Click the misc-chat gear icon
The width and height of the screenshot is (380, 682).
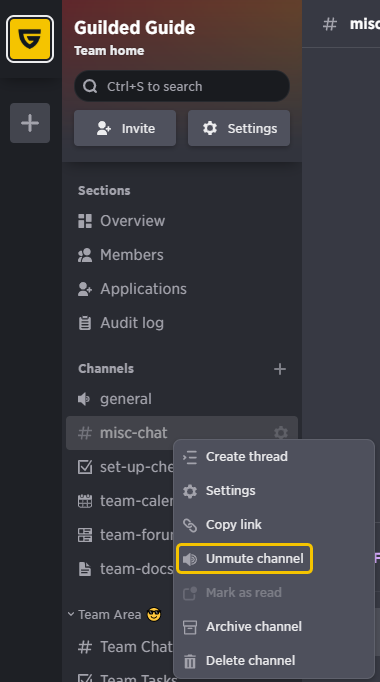pos(280,433)
